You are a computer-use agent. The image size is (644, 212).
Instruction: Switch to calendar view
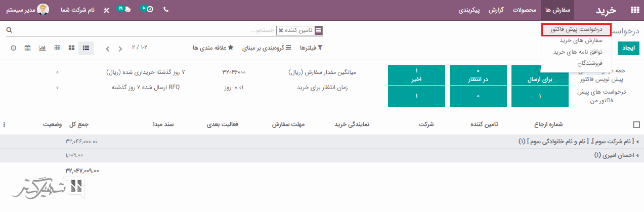(x=28, y=48)
